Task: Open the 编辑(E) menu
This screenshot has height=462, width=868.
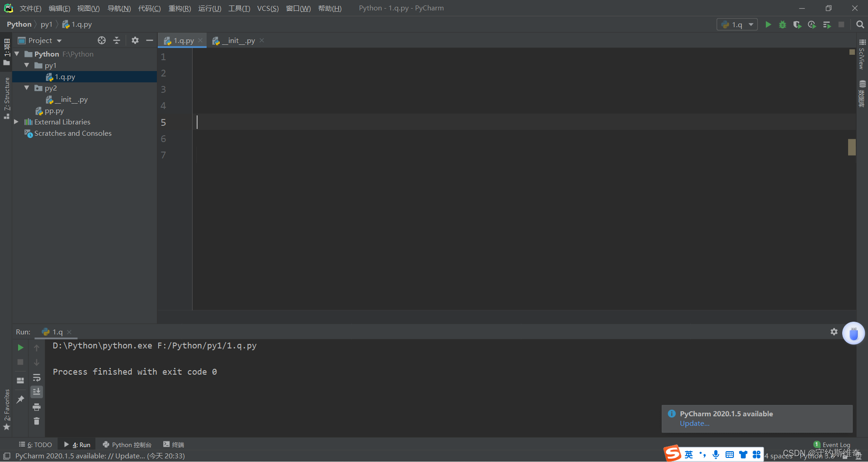Action: 59,9
